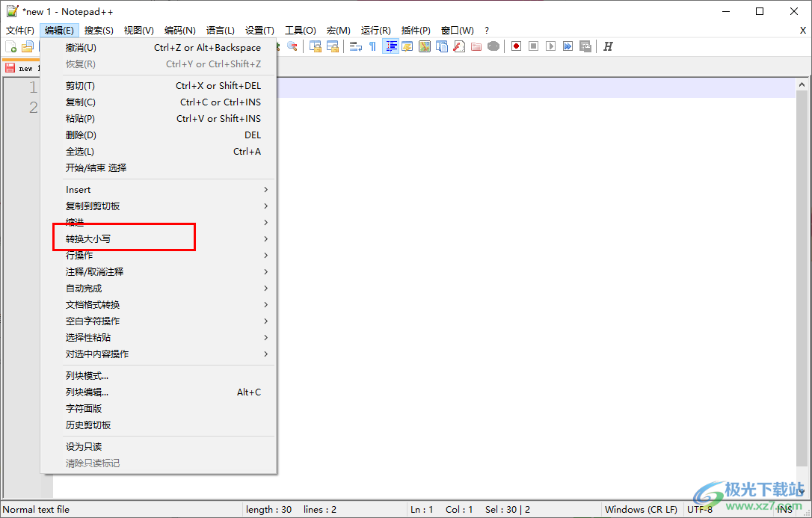Click the Start Recording macro icon
Image resolution: width=812 pixels, height=518 pixels.
(x=516, y=46)
